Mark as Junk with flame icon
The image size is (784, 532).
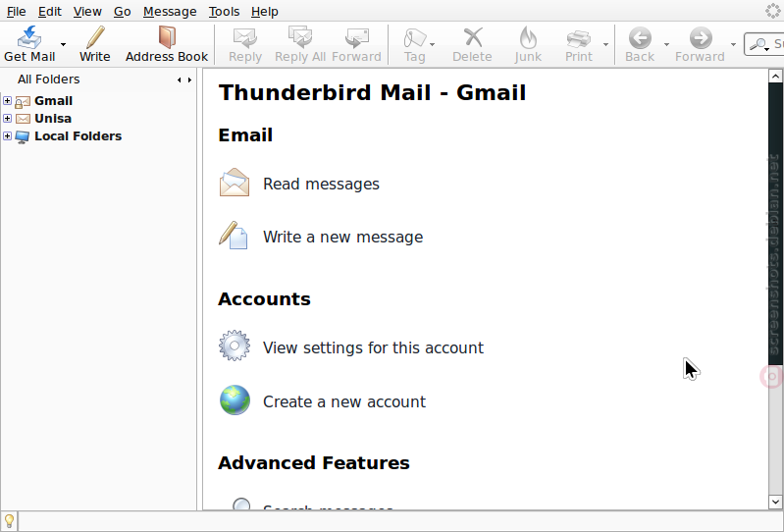[528, 37]
